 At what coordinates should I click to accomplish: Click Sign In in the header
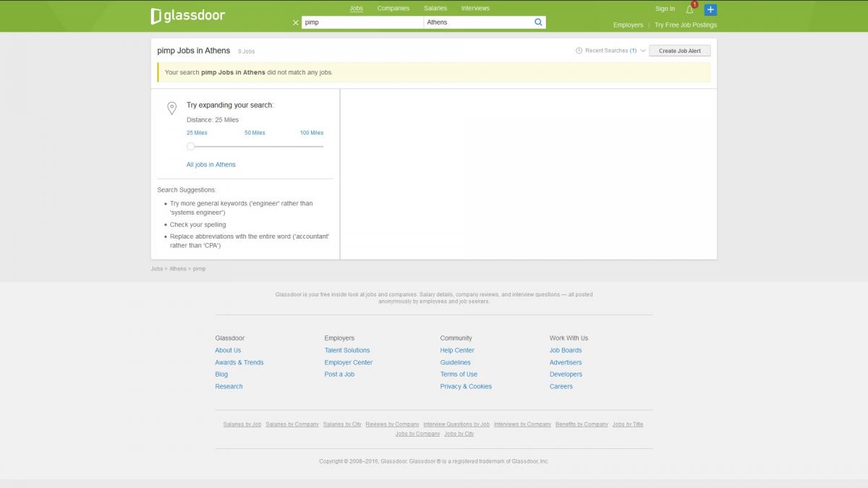point(665,9)
